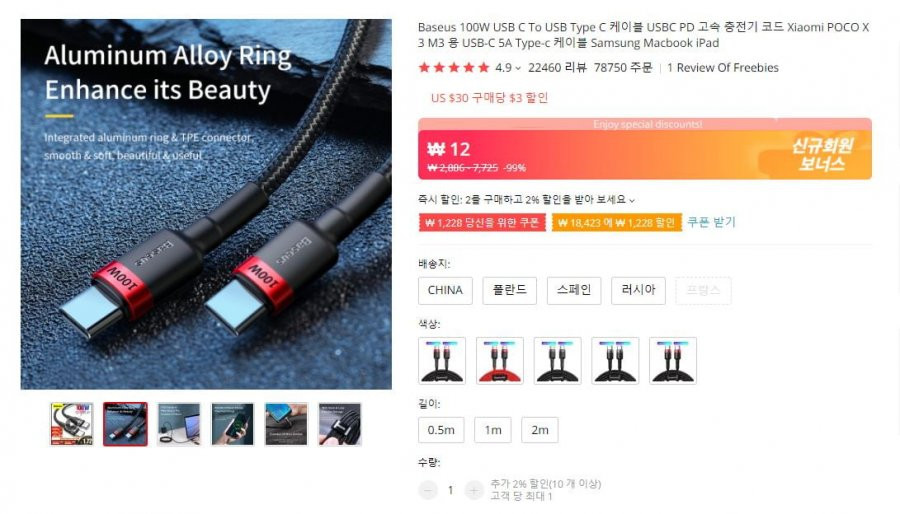Open the laptop charging thumbnail image

tap(179, 425)
